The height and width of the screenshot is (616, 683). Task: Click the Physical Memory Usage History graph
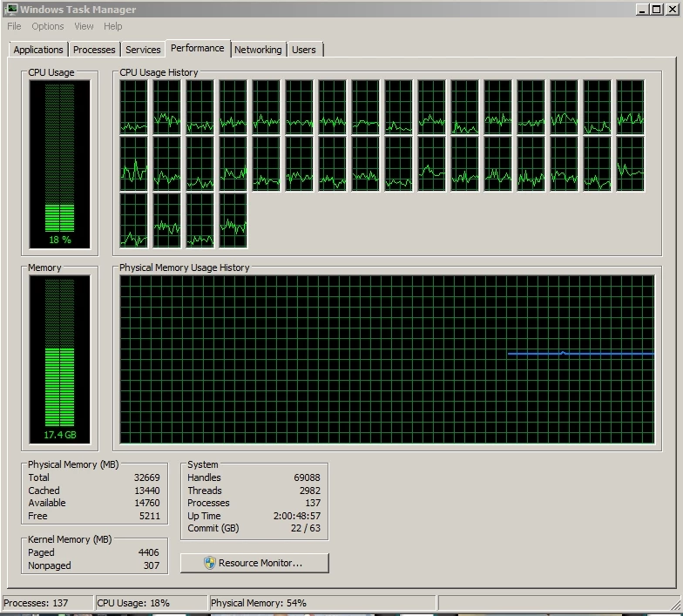click(x=387, y=359)
